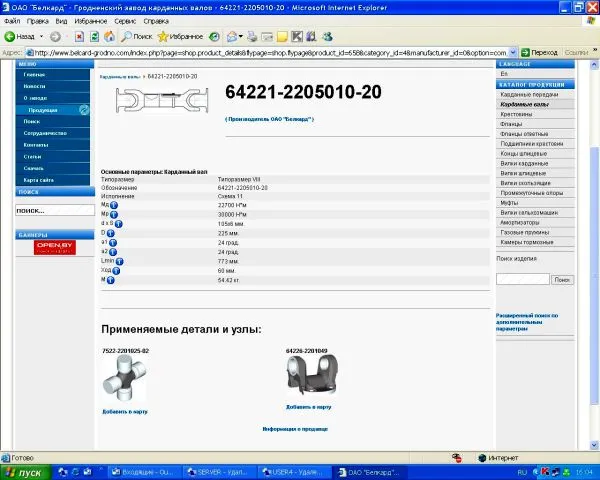Open the 7522-2201025-02 cross part image
Image resolution: width=600 pixels, height=480 pixels.
pos(125,377)
